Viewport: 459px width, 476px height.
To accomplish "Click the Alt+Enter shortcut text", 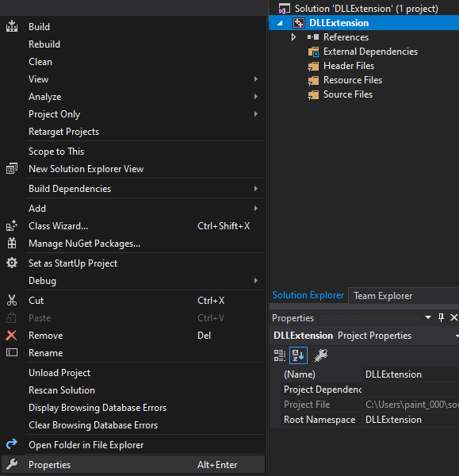I will [217, 464].
